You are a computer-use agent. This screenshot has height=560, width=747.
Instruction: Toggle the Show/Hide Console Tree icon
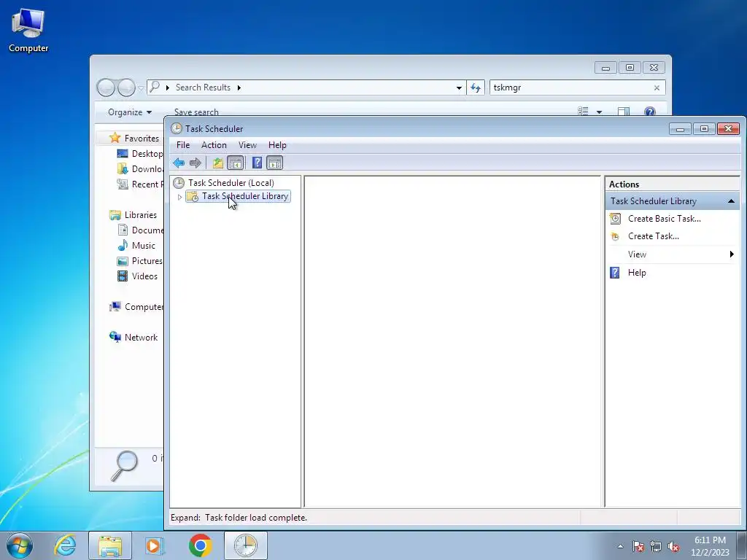(236, 163)
